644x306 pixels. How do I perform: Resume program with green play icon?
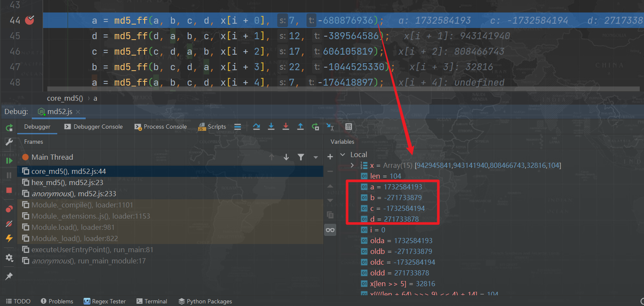coord(9,161)
